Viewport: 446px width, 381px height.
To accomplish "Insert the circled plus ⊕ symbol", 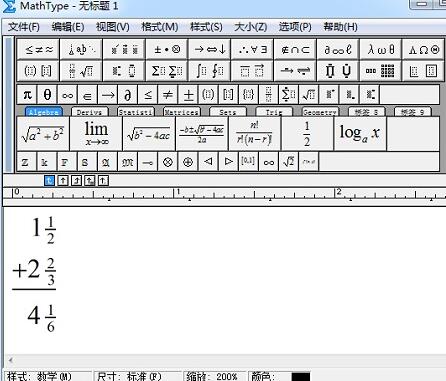I will click(x=188, y=162).
